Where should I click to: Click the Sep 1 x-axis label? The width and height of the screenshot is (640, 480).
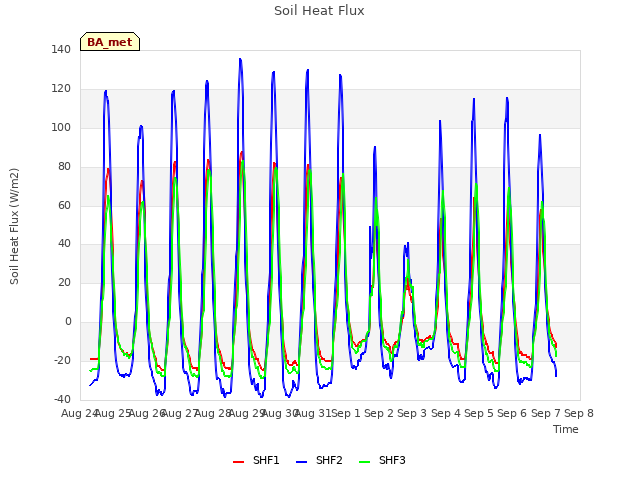(x=346, y=413)
